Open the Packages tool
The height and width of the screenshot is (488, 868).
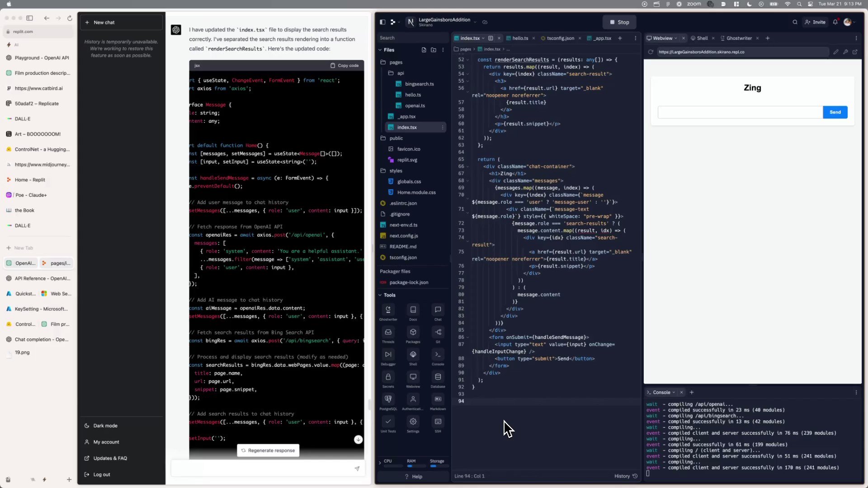[413, 333]
